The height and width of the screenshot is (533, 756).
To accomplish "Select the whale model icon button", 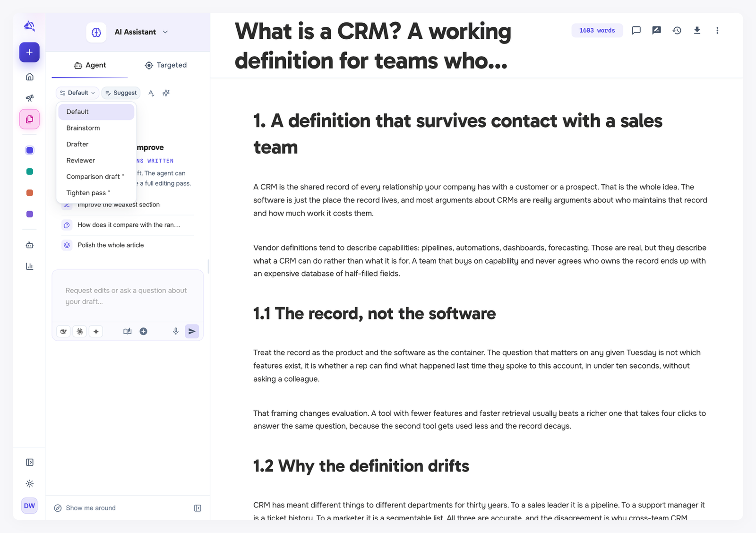I will pos(63,331).
